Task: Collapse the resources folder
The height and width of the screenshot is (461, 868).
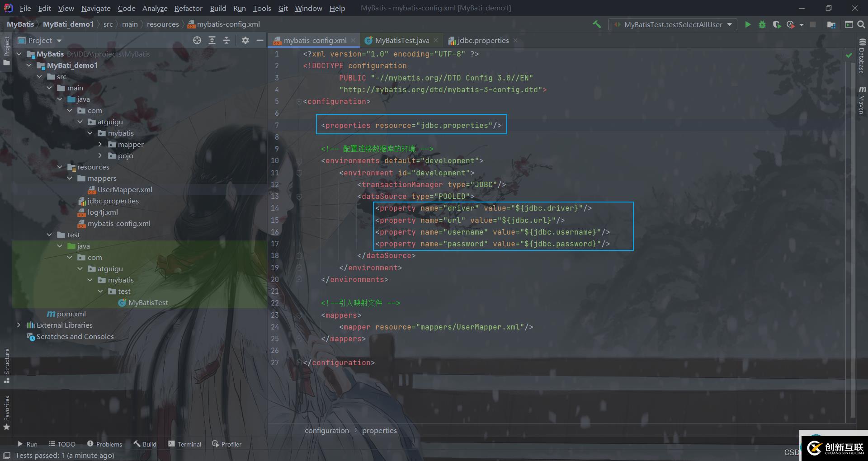Action: click(60, 167)
